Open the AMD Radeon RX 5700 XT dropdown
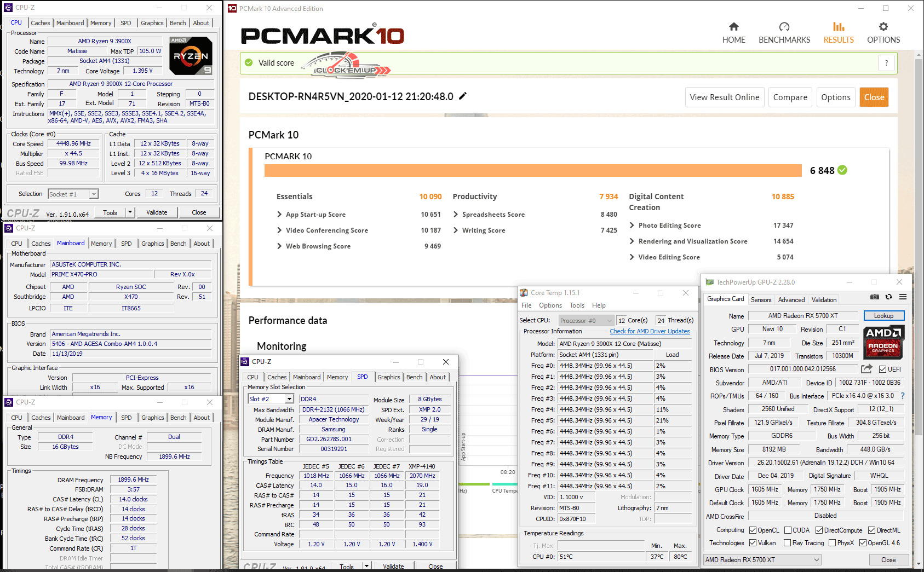Screen dimensions: 924x572 tap(762, 559)
